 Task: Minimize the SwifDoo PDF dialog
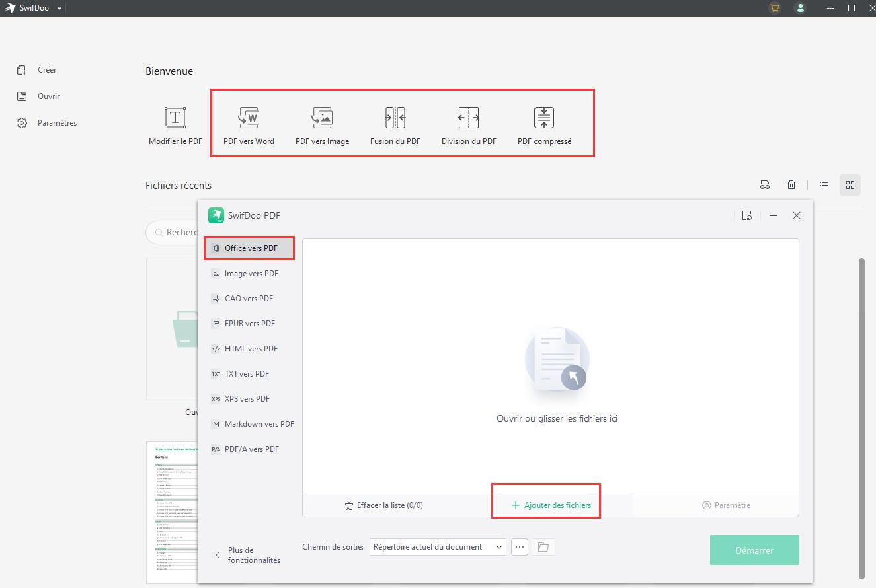[774, 215]
